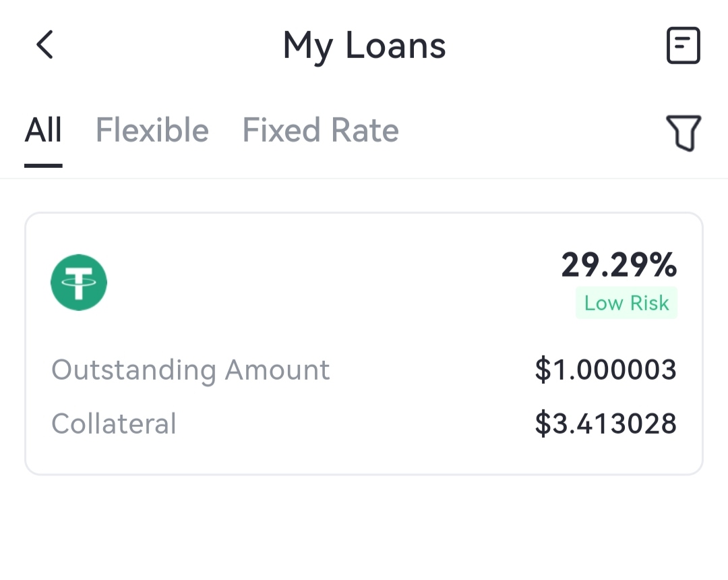Viewport: 728px width, 580px height.
Task: Tap the back arrow
Action: (x=44, y=45)
